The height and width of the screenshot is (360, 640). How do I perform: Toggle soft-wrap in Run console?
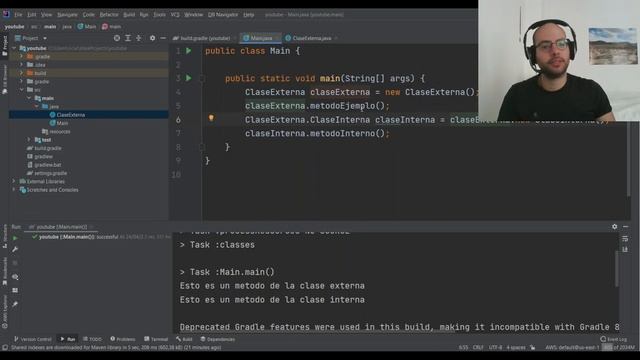625,238
